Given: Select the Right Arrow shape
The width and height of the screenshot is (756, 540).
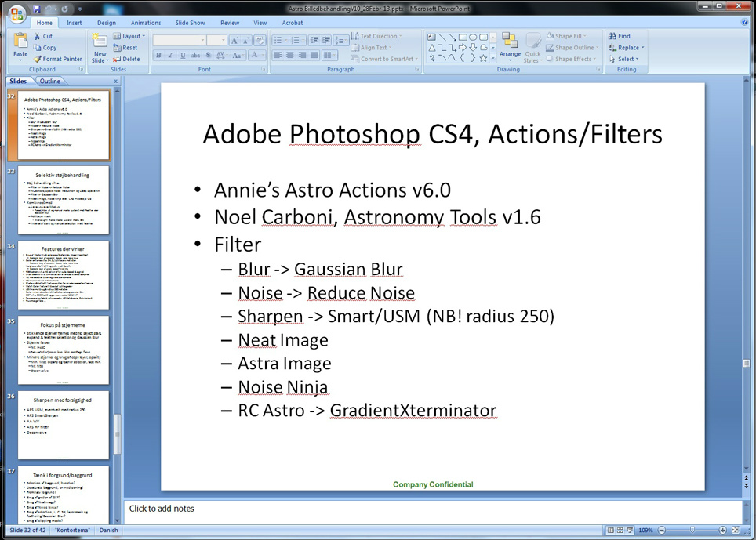Looking at the screenshot, I should [463, 48].
